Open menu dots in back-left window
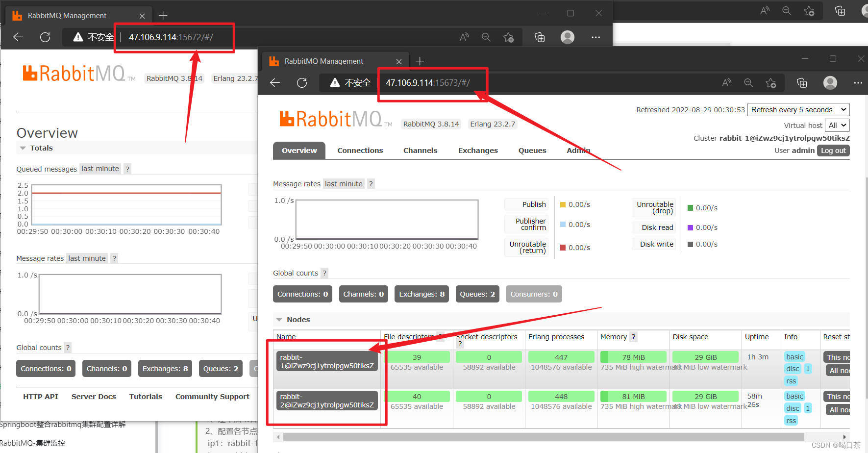Image resolution: width=868 pixels, height=453 pixels. click(x=595, y=37)
